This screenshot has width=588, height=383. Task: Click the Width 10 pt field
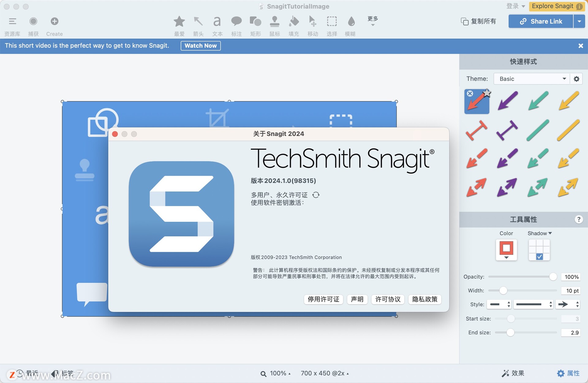coord(571,291)
